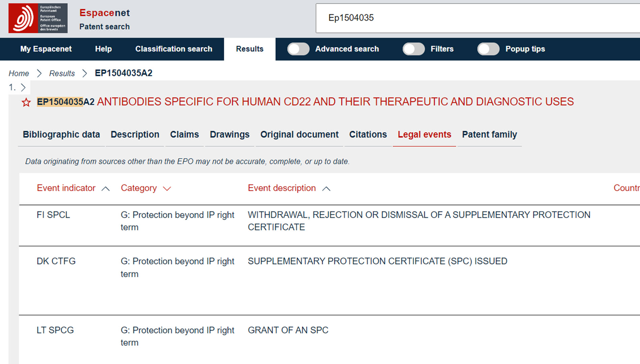The width and height of the screenshot is (640, 364).
Task: Turn on Popup tips switch
Action: click(488, 49)
